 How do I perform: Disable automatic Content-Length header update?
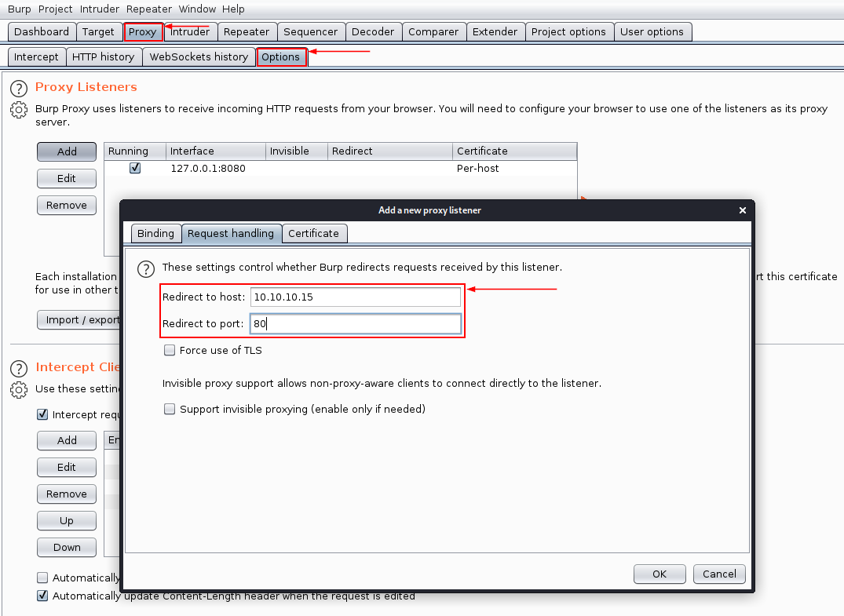coord(42,596)
